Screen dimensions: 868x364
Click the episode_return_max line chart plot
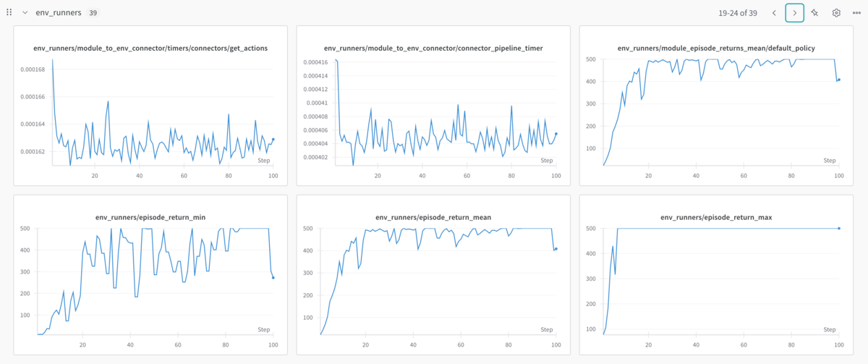pos(721,282)
